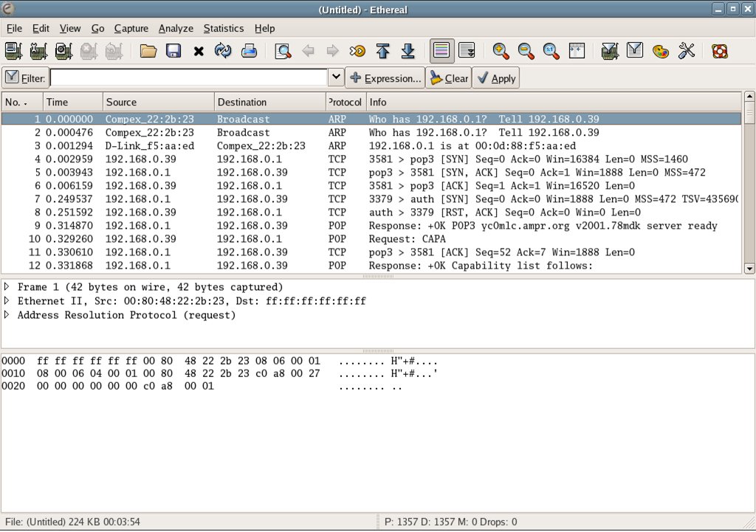Click the display filter text field
The width and height of the screenshot is (756, 532).
click(188, 77)
